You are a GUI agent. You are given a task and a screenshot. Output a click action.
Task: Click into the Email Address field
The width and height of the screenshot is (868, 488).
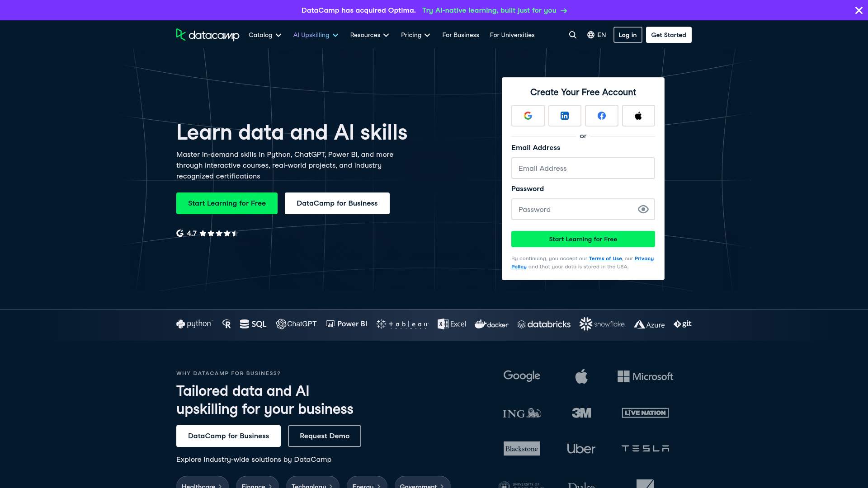[x=583, y=168]
